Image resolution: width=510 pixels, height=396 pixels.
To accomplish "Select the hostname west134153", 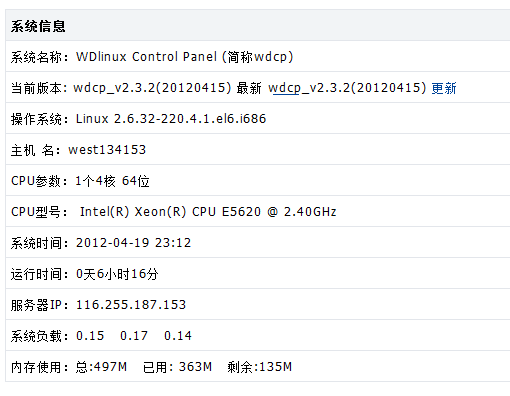I will (107, 150).
